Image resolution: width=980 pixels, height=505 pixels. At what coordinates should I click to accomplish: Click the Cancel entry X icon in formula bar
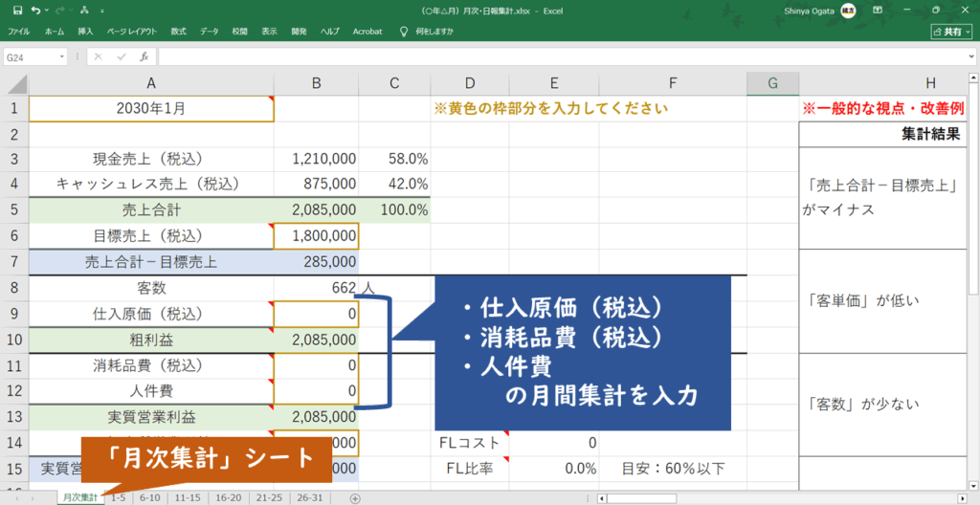pos(99,57)
